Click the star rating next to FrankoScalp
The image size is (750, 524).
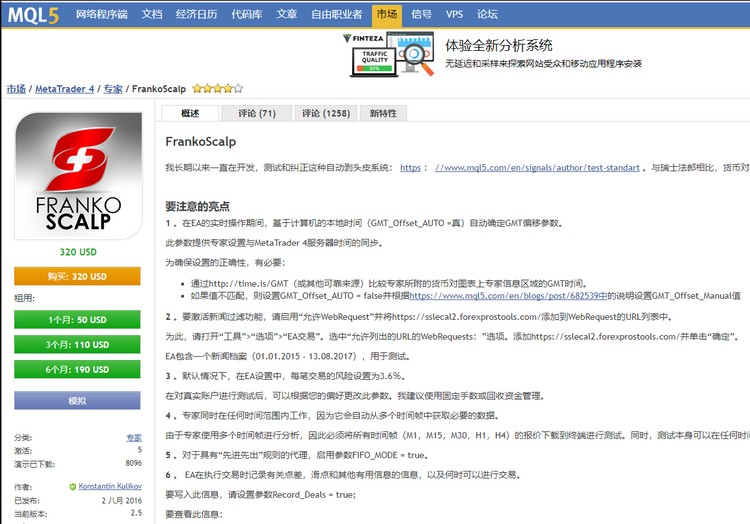point(218,88)
